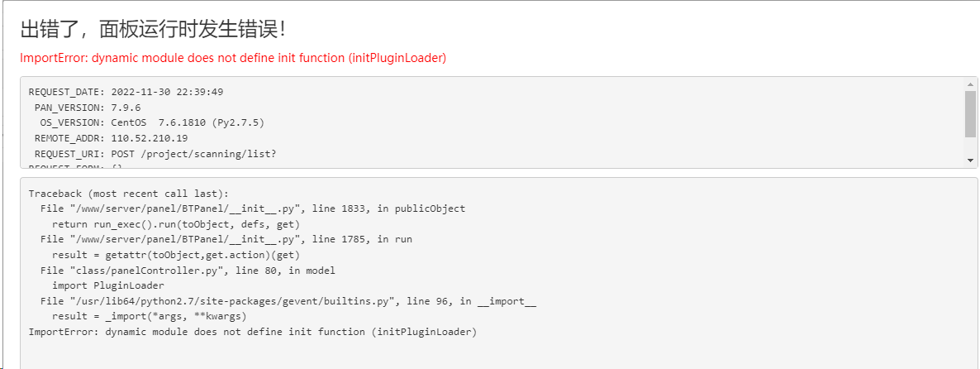Click the gevent builtins.py line 96 entry
This screenshot has width=980, height=369.
pyautogui.click(x=288, y=301)
